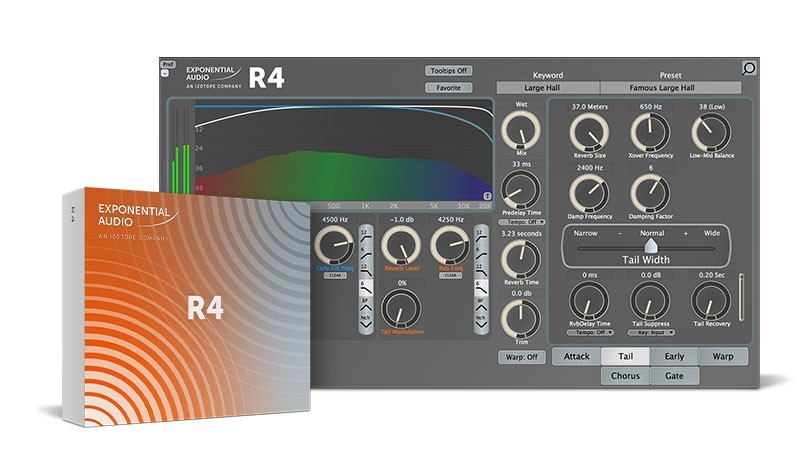Select BP band-pass shape beside Rvb Freq
This screenshot has height=450, width=800.
[481, 304]
